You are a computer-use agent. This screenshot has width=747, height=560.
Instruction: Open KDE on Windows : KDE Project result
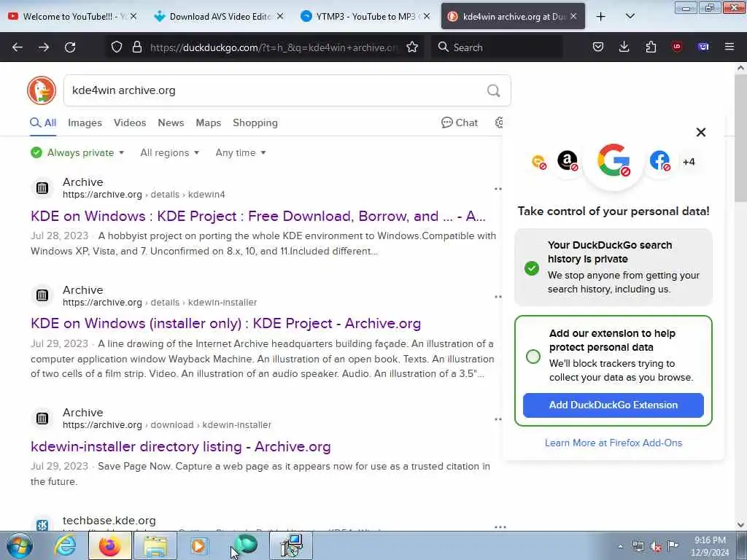pyautogui.click(x=258, y=216)
